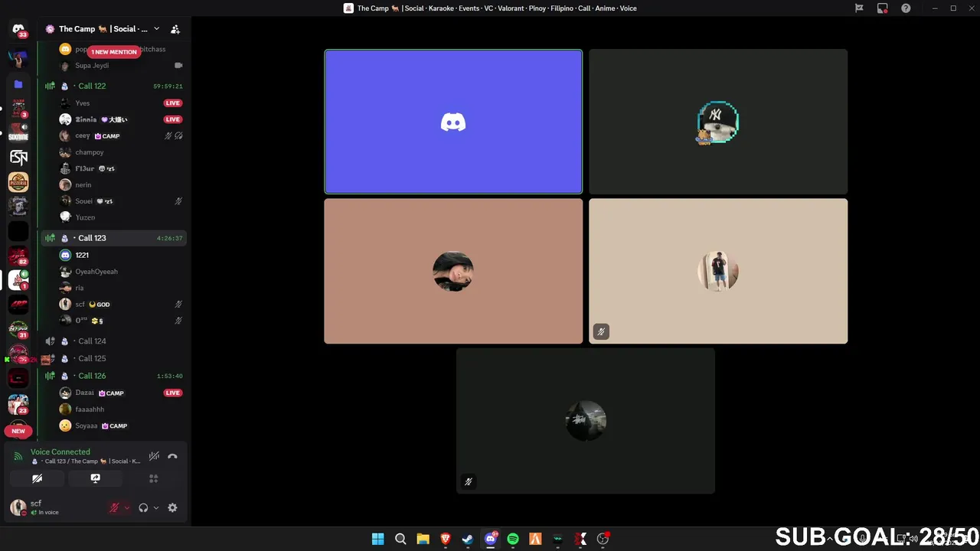Launch Brave browser from taskbar
Image resolution: width=980 pixels, height=551 pixels.
446,539
